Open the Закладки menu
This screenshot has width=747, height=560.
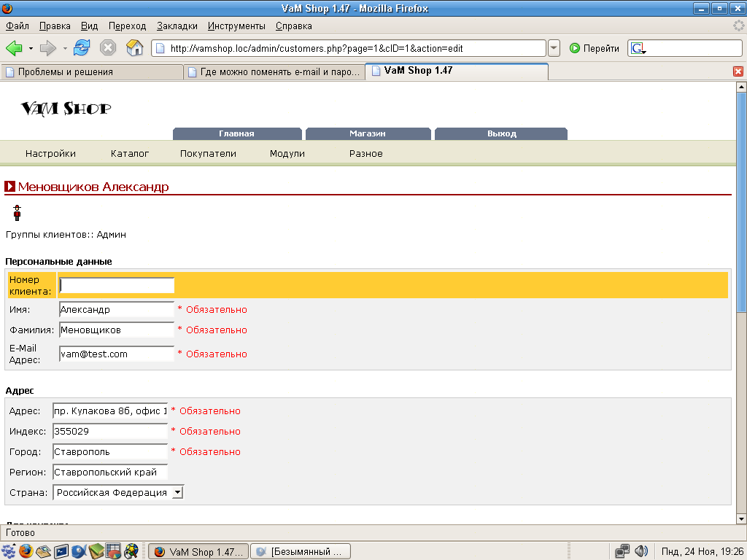177,26
